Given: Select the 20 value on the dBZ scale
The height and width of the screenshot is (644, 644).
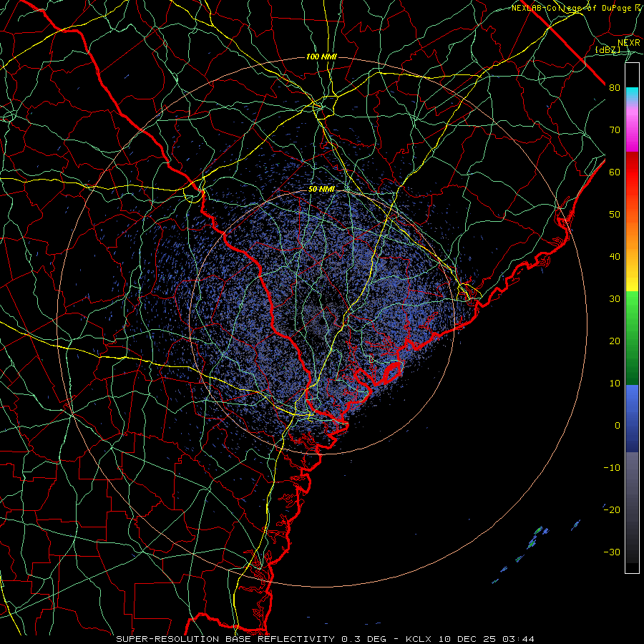Looking at the screenshot, I should [615, 341].
